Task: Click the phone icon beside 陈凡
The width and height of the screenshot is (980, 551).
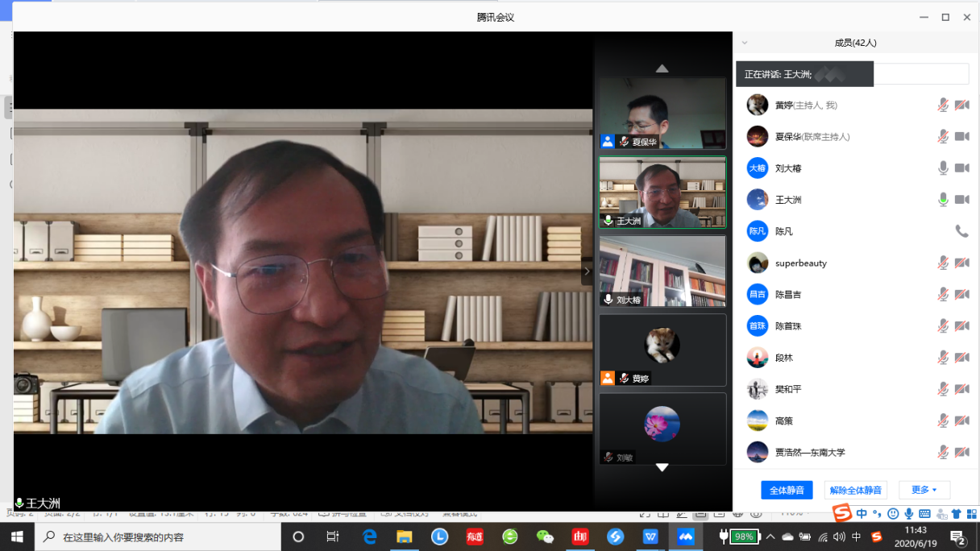Action: (x=961, y=231)
